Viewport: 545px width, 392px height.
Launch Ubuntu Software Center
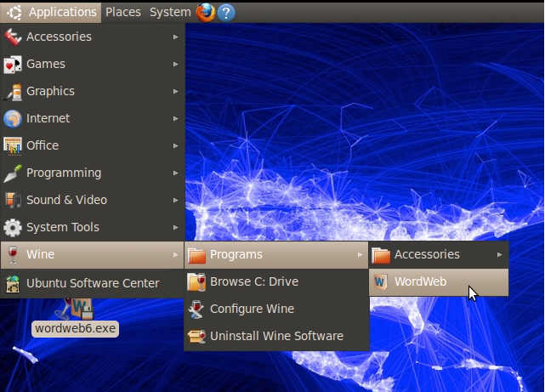pyautogui.click(x=92, y=283)
